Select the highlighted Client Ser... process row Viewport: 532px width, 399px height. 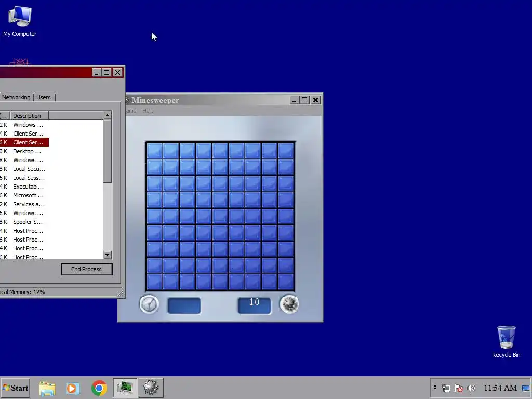pyautogui.click(x=24, y=142)
